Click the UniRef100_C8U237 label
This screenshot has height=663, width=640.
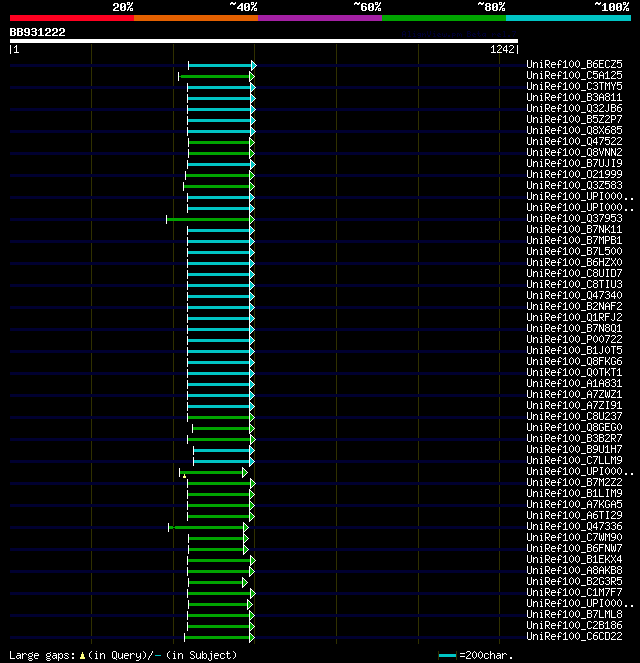[x=574, y=416]
